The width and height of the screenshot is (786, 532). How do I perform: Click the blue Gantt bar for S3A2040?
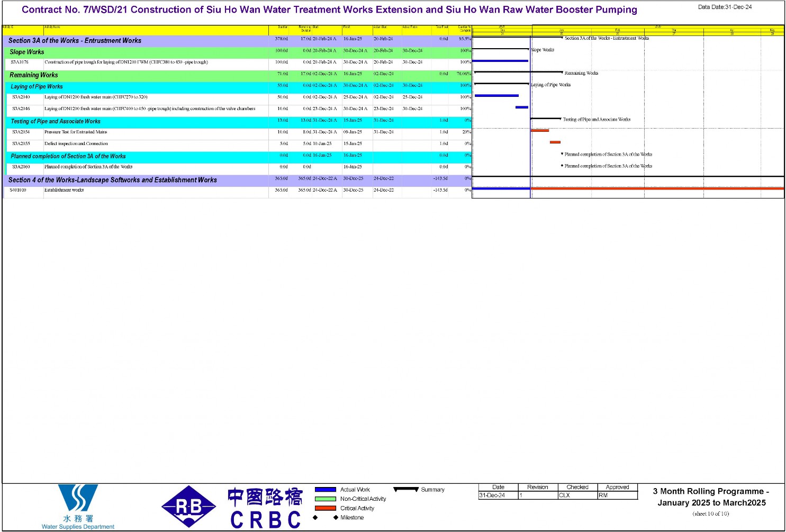[496, 96]
